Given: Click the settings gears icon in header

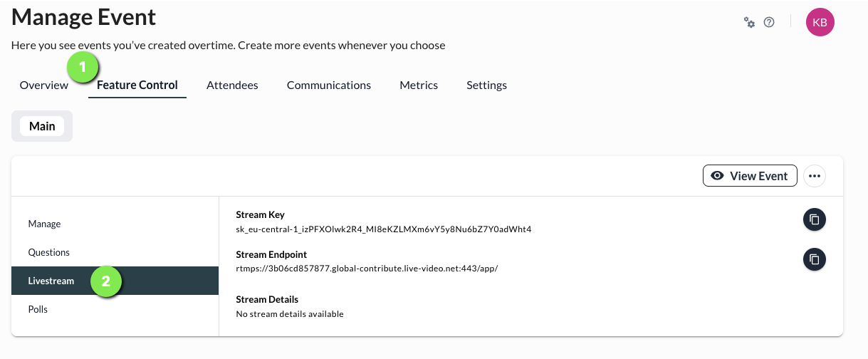Looking at the screenshot, I should tap(749, 22).
